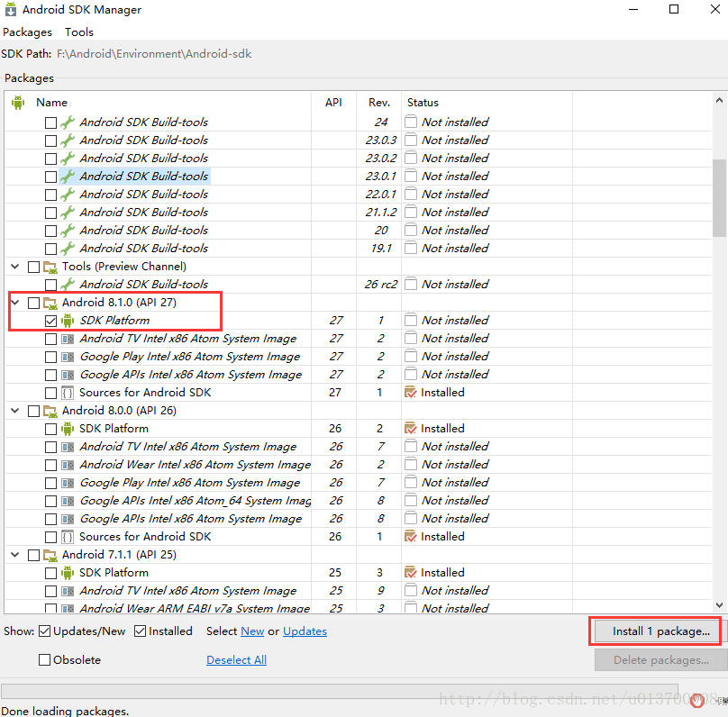Open the Packages menu

[x=27, y=32]
